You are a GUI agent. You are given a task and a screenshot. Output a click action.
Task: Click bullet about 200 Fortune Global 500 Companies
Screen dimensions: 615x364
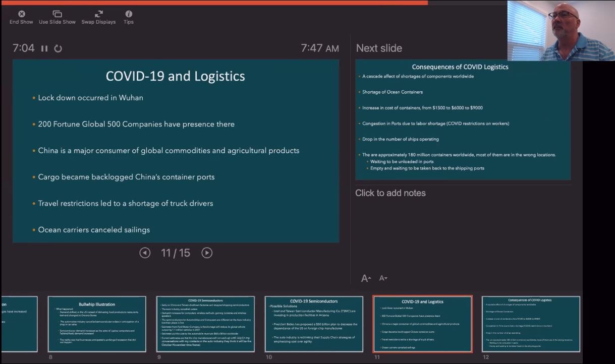pyautogui.click(x=136, y=124)
